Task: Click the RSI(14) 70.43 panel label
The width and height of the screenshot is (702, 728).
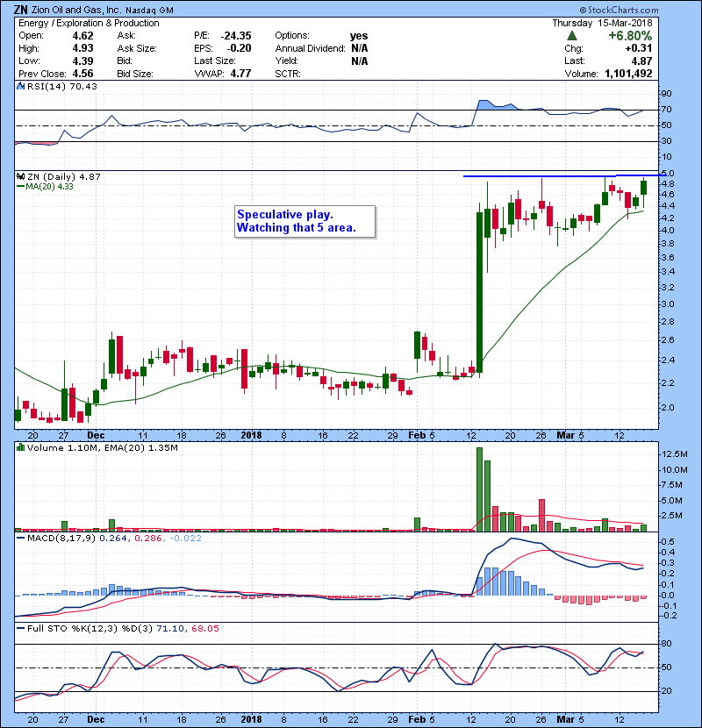Action: (61, 86)
